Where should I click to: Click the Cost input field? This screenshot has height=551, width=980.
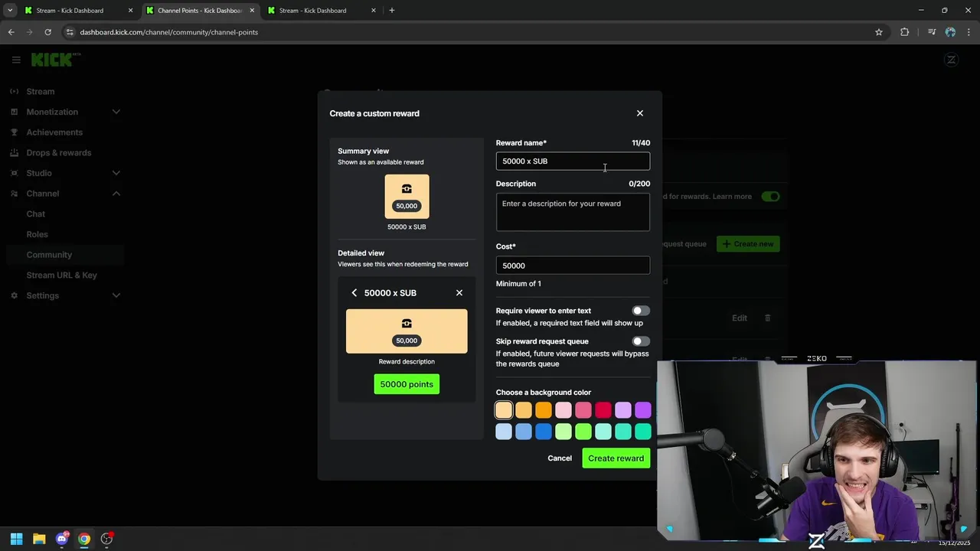tap(573, 266)
